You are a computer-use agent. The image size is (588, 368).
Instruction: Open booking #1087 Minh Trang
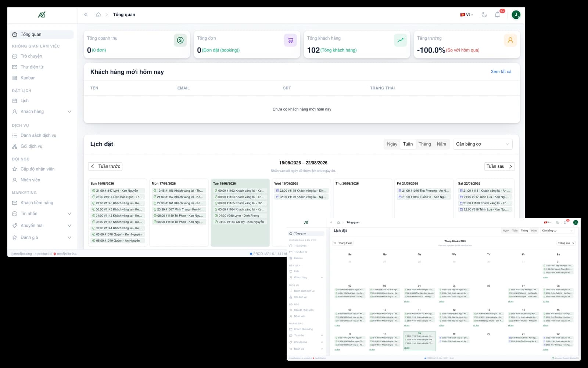coord(179,209)
